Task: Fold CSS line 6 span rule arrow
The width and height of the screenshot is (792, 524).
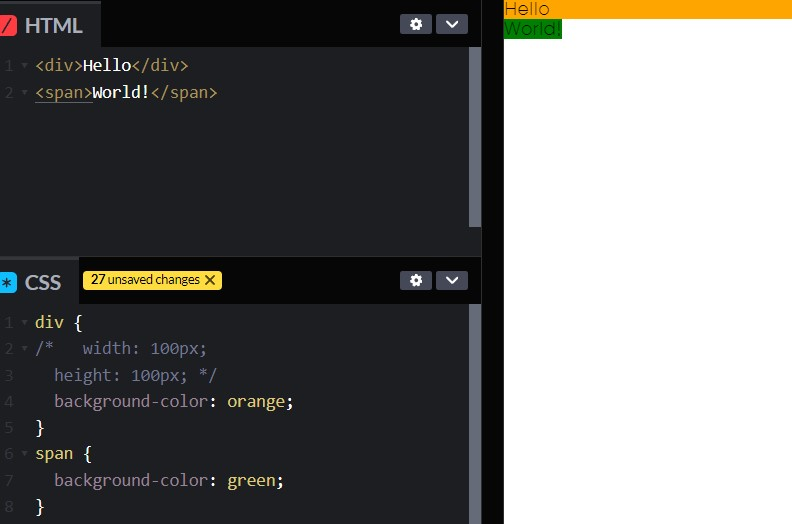Action: coord(24,454)
